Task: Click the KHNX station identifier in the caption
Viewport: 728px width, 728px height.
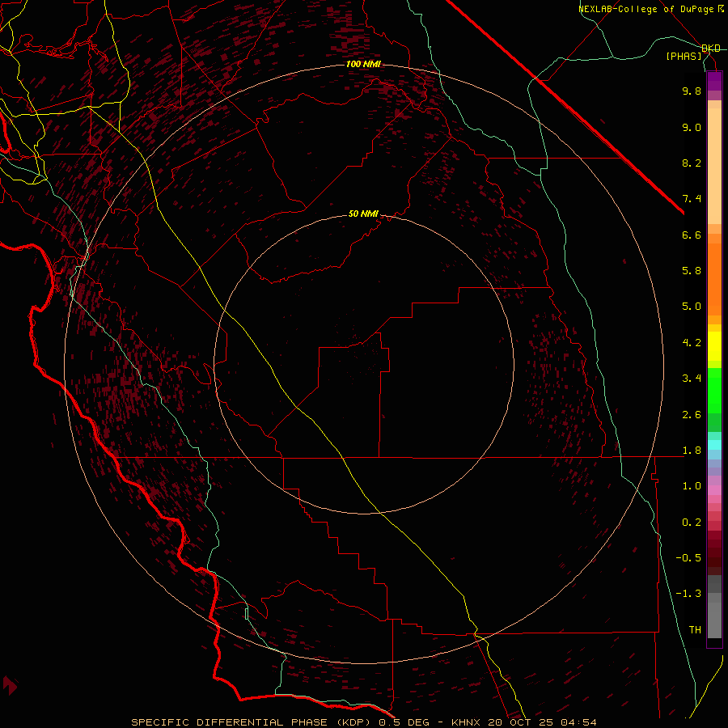Action: pos(466,722)
